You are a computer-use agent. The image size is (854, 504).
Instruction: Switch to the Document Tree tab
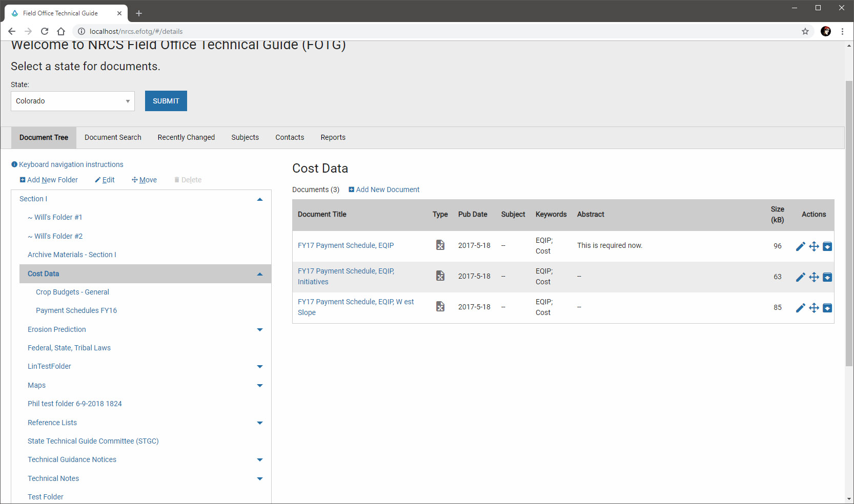click(x=44, y=137)
